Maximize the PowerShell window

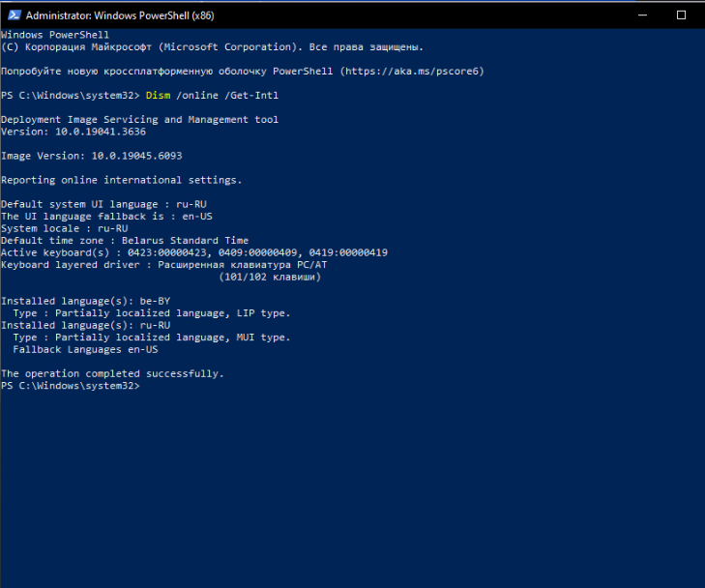681,15
